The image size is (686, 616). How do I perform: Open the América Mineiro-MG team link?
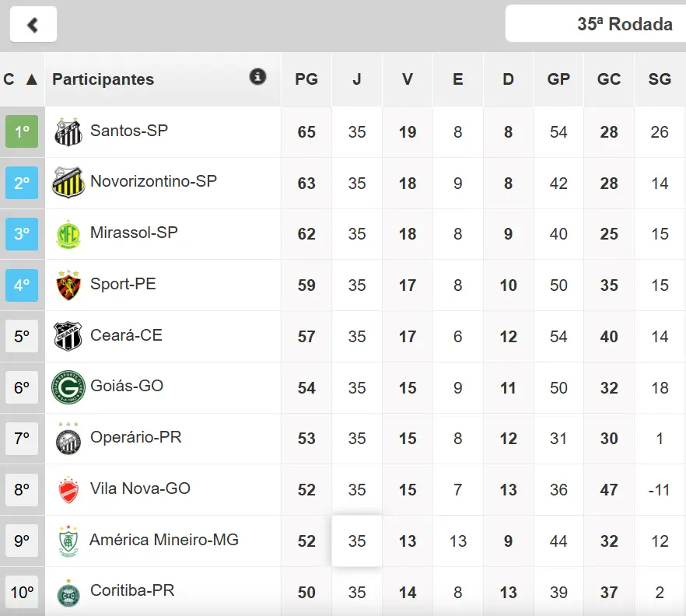point(164,540)
